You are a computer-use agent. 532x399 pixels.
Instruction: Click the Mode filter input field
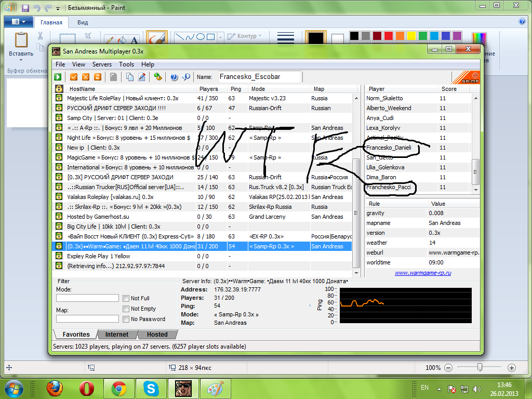coord(87,298)
